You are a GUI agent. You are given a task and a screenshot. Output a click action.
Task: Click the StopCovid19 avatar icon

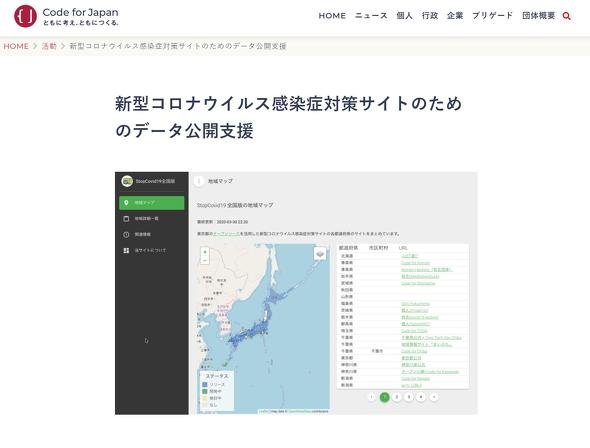(127, 181)
